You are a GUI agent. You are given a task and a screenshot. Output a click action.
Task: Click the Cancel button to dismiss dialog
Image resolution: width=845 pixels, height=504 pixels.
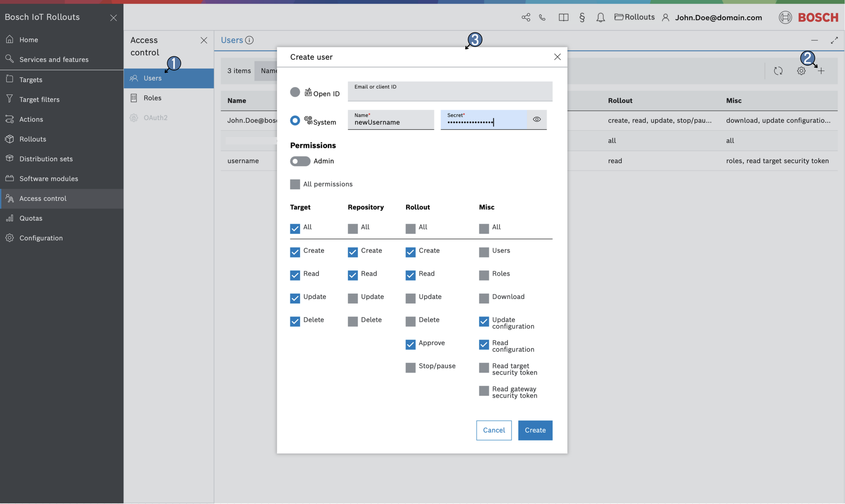coord(494,430)
